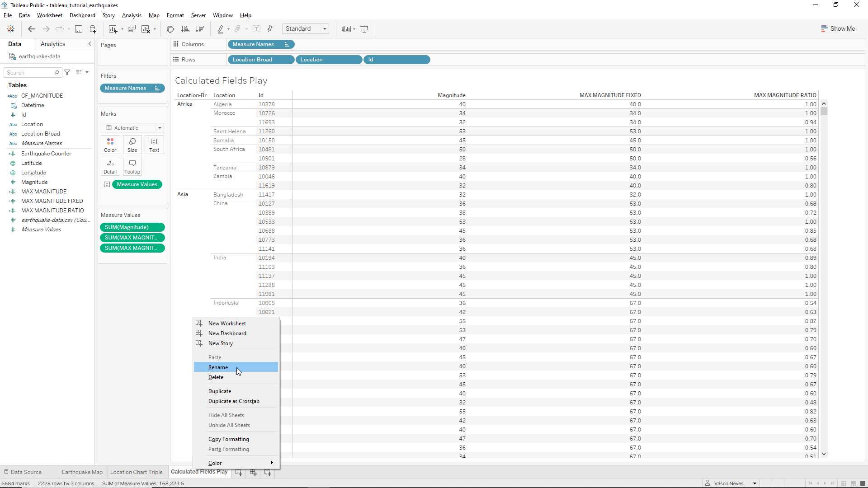
Task: Toggle the Show/Hide Cards toolbar icon
Action: [x=346, y=29]
